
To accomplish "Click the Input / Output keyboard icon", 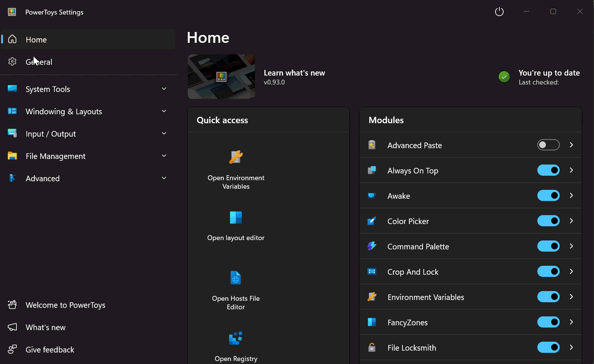I will click(12, 133).
